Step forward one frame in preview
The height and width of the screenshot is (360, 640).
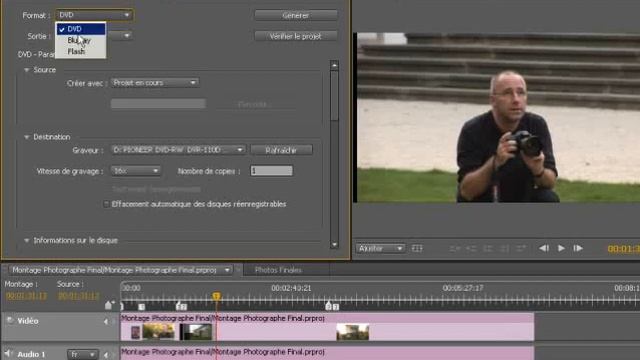[578, 248]
